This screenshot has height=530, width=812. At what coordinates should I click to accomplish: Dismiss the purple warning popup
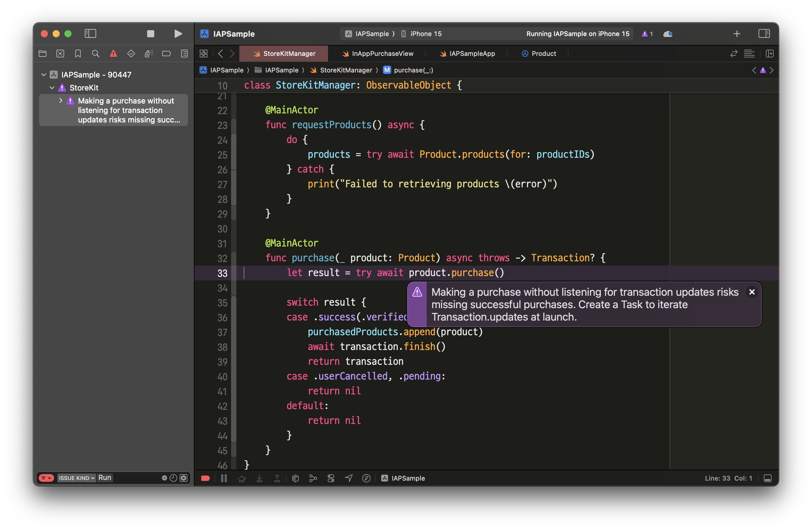(x=752, y=292)
